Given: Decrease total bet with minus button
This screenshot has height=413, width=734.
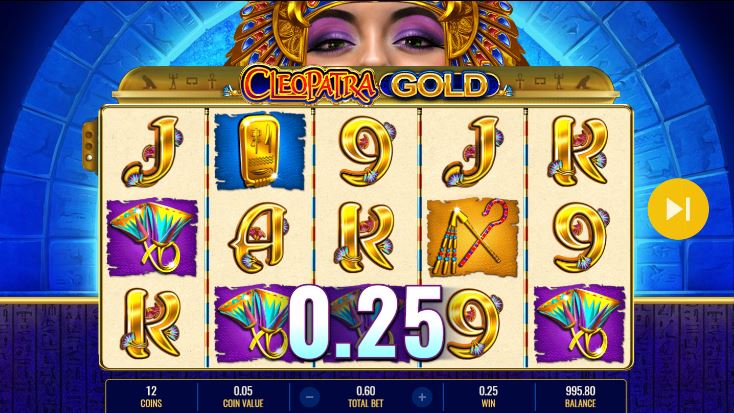Looking at the screenshot, I should click(x=309, y=397).
